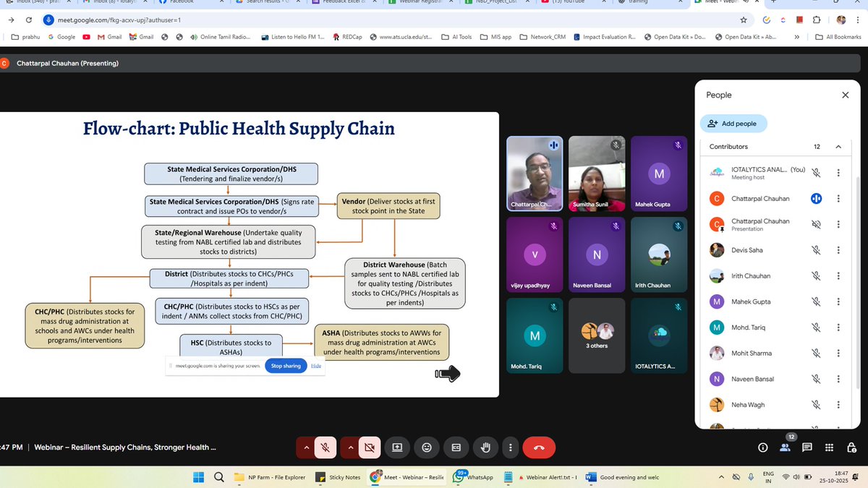Unmute microphone in Meet call bar
868x488 pixels.
click(325, 448)
